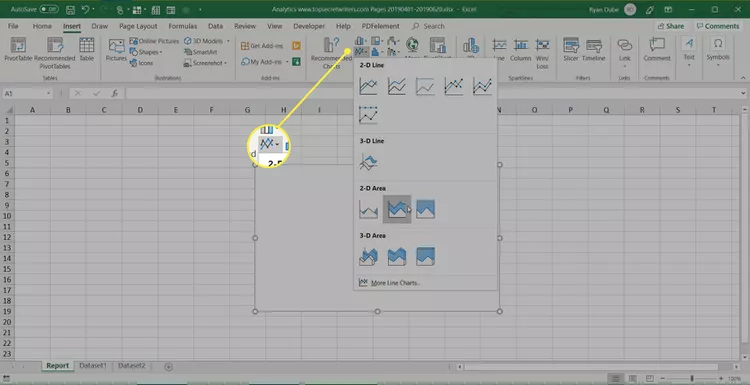
Task: Pick 100% Stacked Line with Markers chart
Action: (x=368, y=115)
